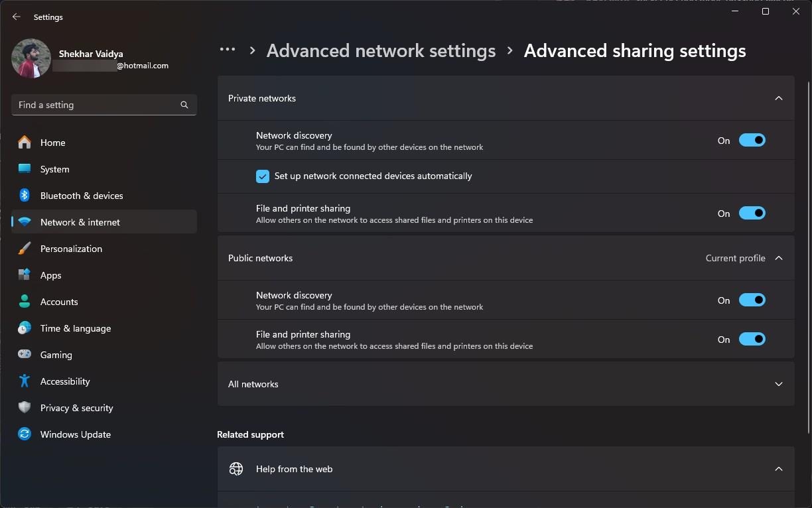Navigate to Advanced network settings breadcrumb link
The width and height of the screenshot is (812, 508).
381,50
